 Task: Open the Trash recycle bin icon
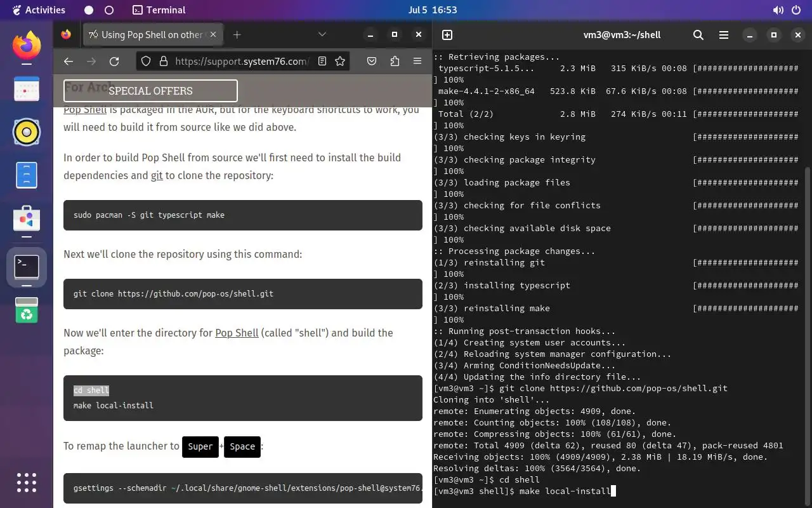pyautogui.click(x=27, y=310)
